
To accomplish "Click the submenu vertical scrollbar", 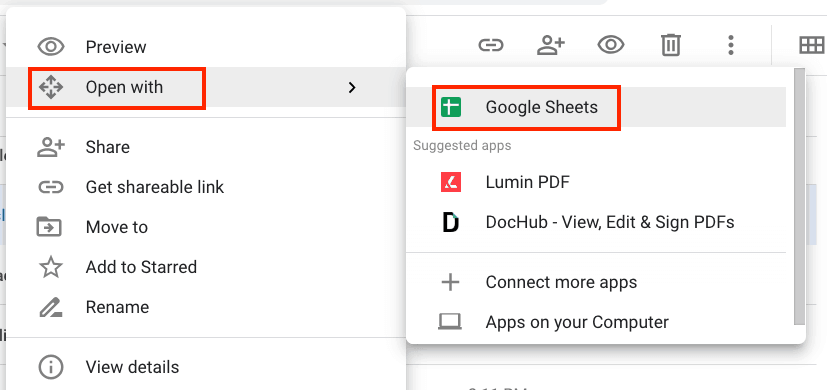I will pos(800,196).
